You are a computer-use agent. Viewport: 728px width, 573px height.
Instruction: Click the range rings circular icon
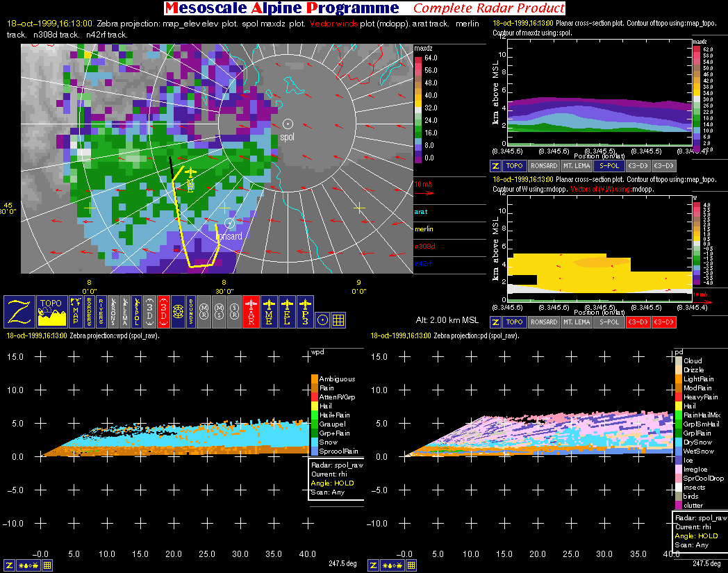[176, 311]
